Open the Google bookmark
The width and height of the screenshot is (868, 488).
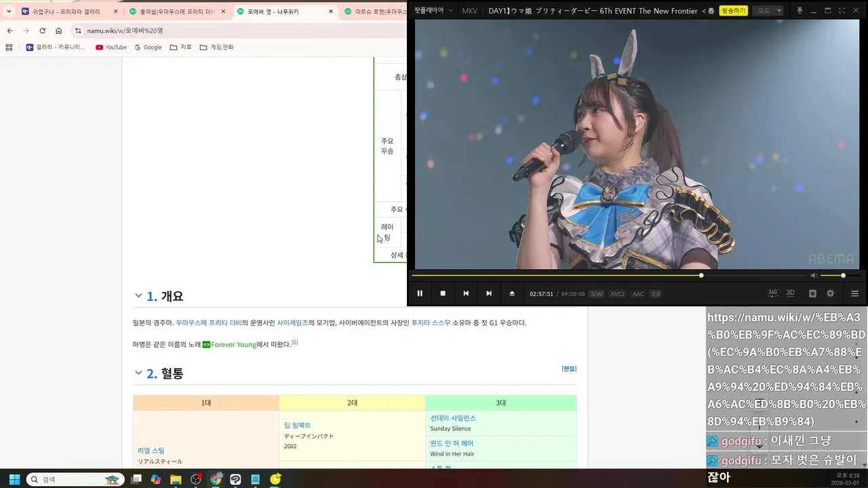coord(148,47)
